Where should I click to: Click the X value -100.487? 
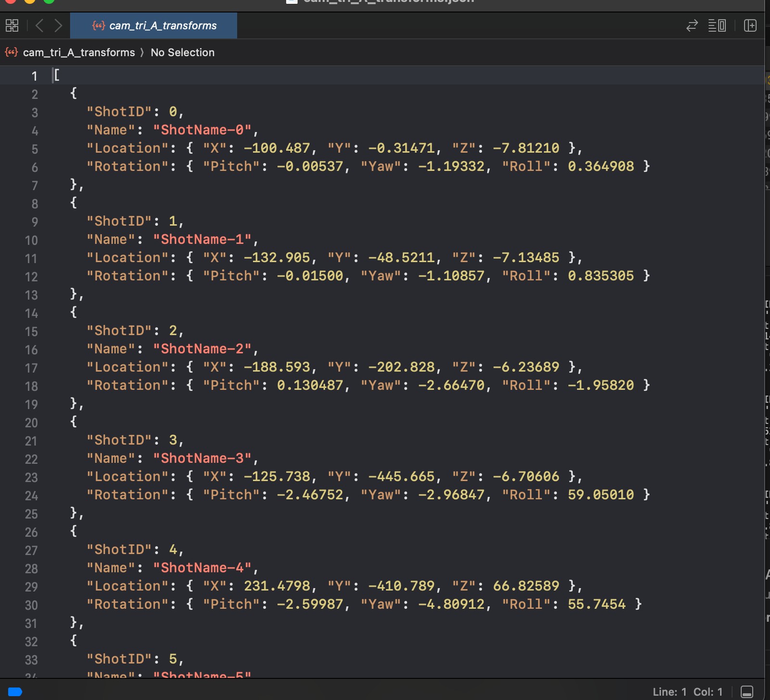(x=277, y=148)
